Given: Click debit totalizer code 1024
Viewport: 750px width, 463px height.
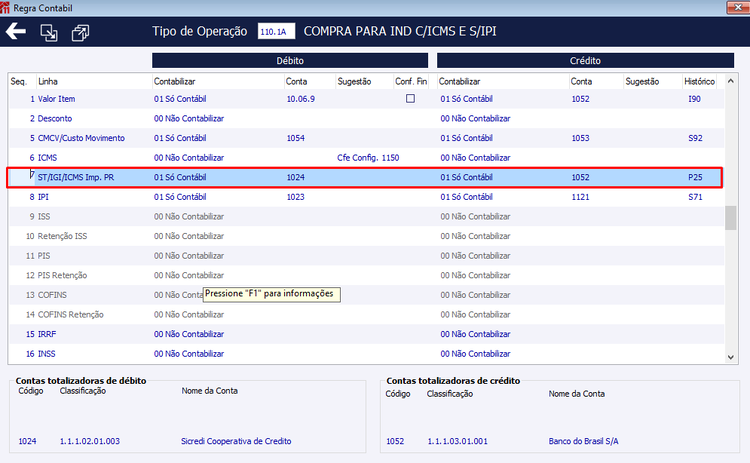Looking at the screenshot, I should click(x=27, y=441).
